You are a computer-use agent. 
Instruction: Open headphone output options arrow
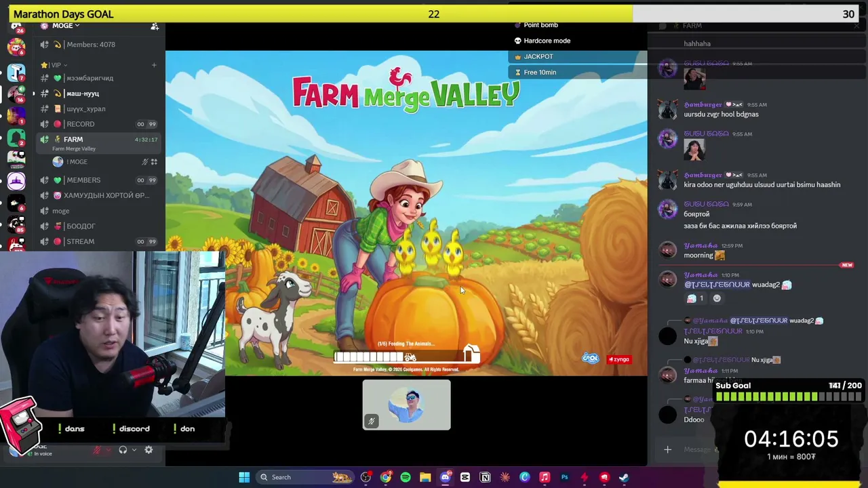click(134, 450)
